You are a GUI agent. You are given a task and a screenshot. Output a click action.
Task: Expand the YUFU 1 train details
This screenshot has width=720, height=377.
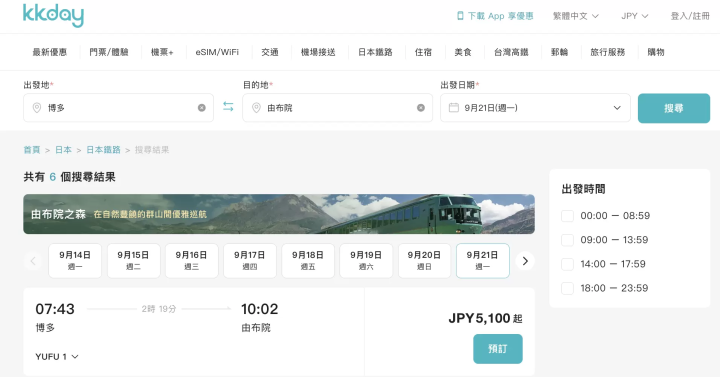pos(57,357)
